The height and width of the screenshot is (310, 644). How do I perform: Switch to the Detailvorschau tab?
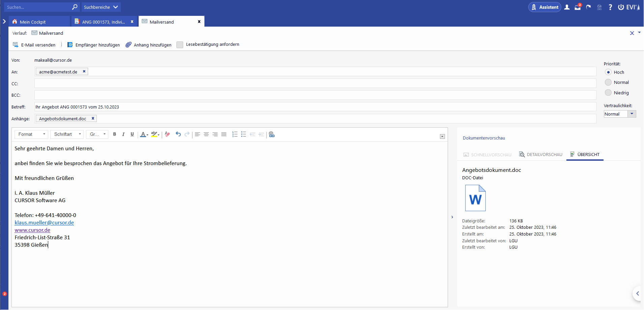541,155
